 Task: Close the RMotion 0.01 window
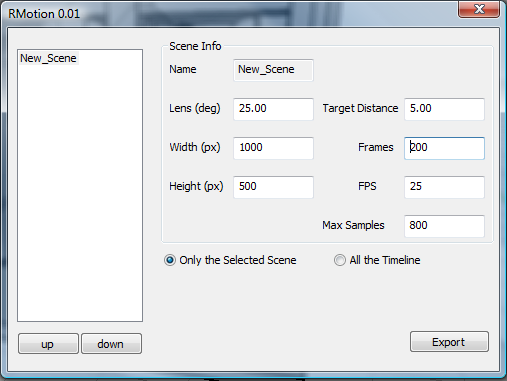point(479,9)
